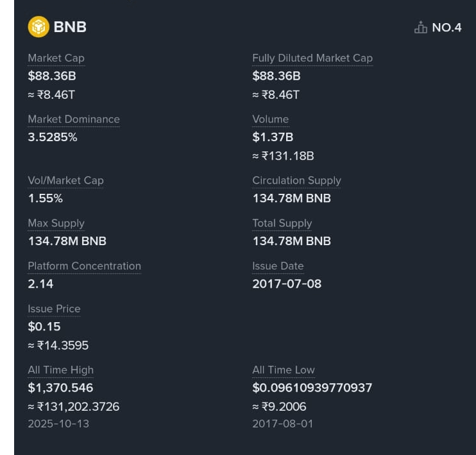Open the Fully Diluted Market Cap label
Image resolution: width=476 pixels, height=455 pixels.
pyautogui.click(x=312, y=58)
